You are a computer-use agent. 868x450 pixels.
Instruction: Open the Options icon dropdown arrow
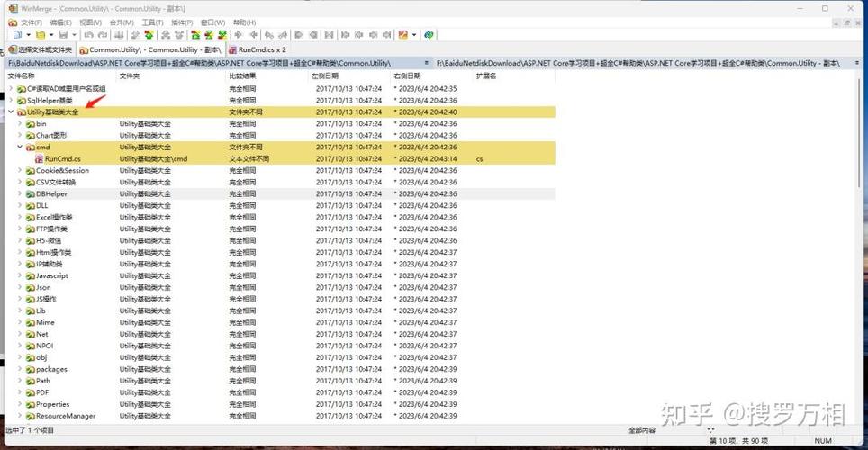[414, 35]
